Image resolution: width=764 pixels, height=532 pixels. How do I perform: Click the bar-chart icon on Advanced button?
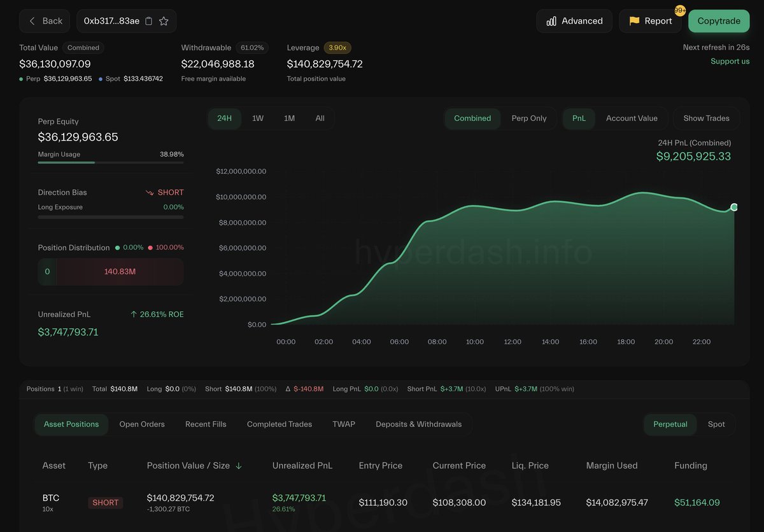(x=551, y=20)
